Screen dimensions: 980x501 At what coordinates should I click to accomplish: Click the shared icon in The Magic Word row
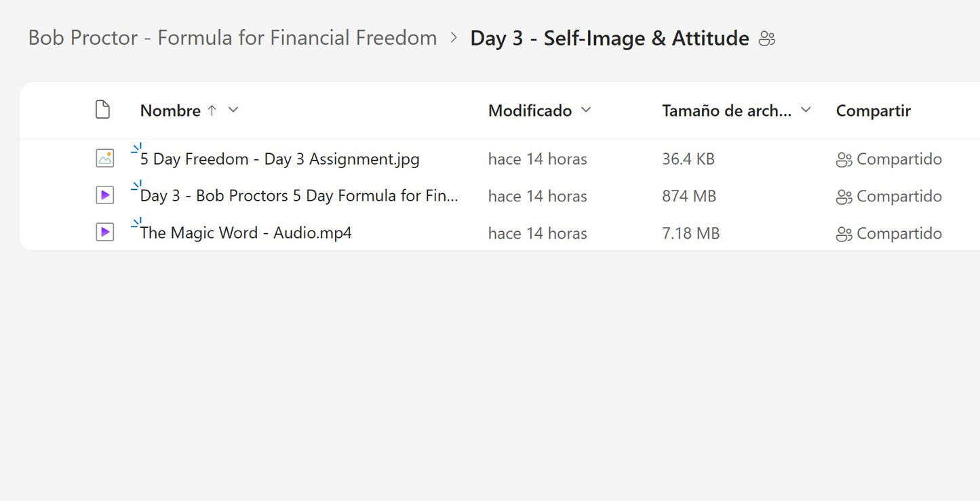[844, 234]
